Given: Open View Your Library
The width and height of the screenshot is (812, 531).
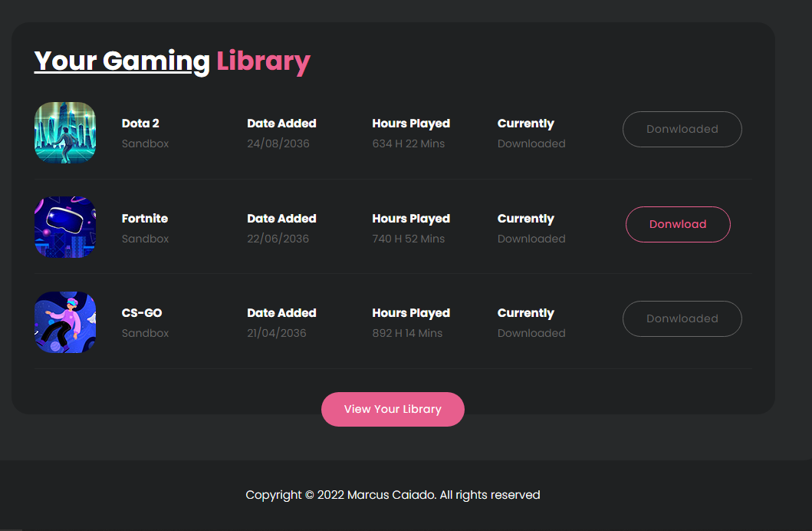Looking at the screenshot, I should pyautogui.click(x=393, y=409).
